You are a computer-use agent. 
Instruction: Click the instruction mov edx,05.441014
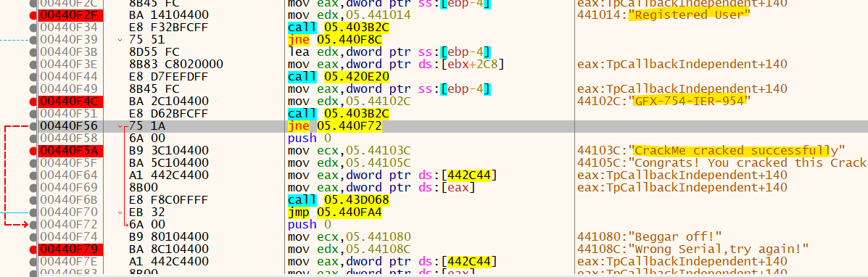point(350,15)
